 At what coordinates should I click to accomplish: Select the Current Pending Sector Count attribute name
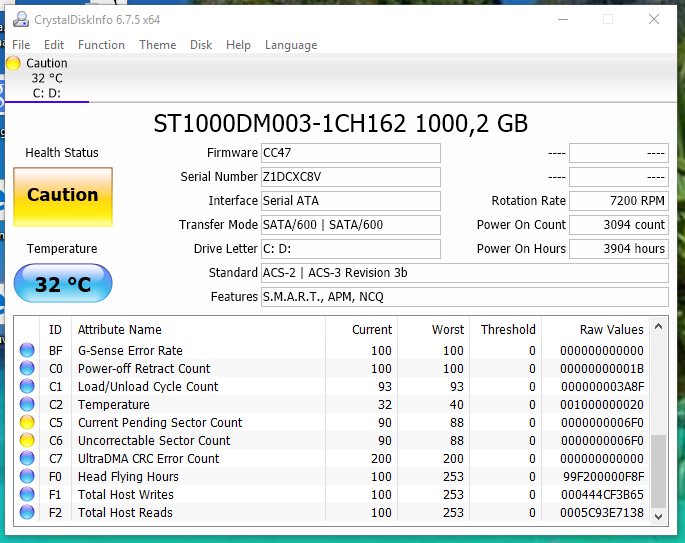point(160,422)
